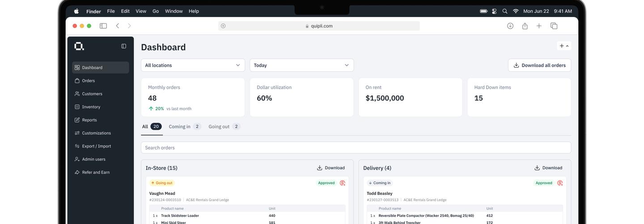Open Orders from the sidebar
Image resolution: width=644 pixels, height=224 pixels.
(88, 81)
